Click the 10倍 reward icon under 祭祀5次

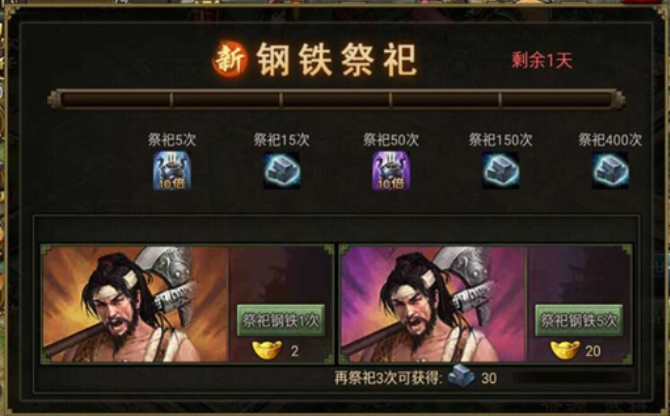click(x=172, y=170)
